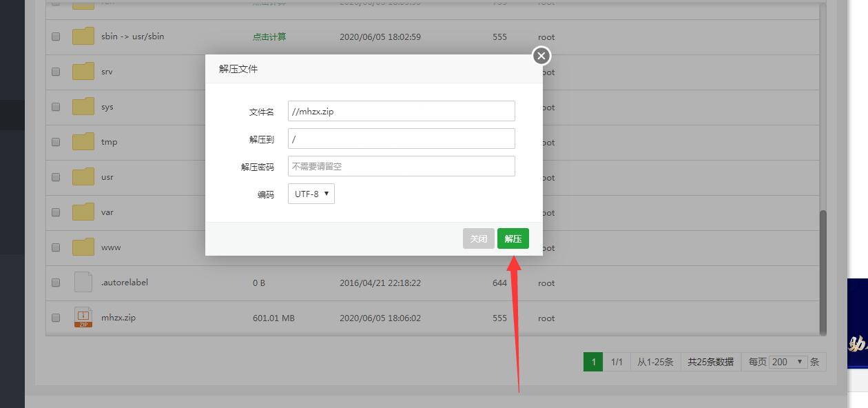Click the gray 关闭 button
The image size is (868, 408).
478,238
